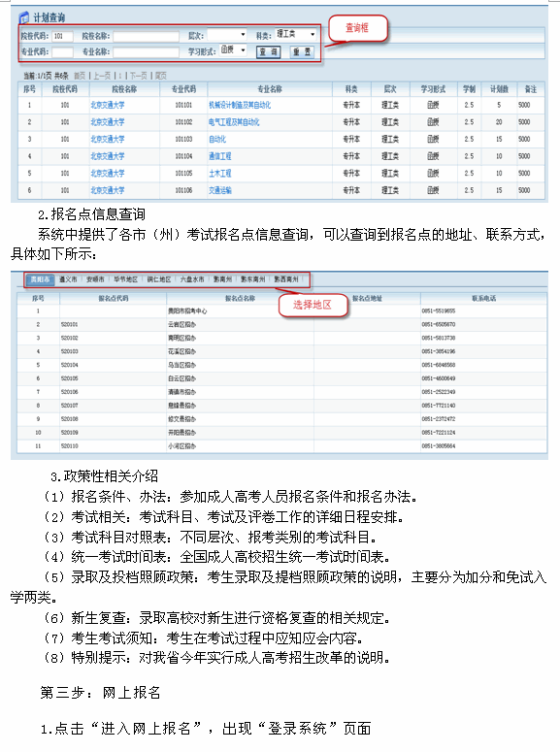Open the 机械设计制造及其自动化 major link

pos(240,105)
